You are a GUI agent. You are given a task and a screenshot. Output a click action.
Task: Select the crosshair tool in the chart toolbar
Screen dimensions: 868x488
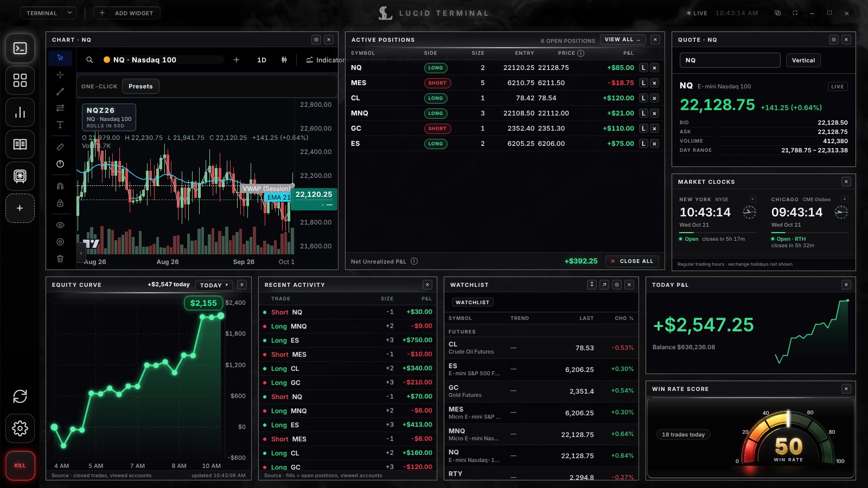[x=60, y=74]
